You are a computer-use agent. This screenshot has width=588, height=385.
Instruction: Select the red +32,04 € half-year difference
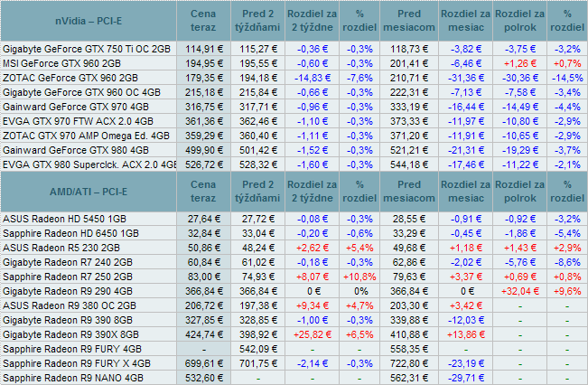520,291
